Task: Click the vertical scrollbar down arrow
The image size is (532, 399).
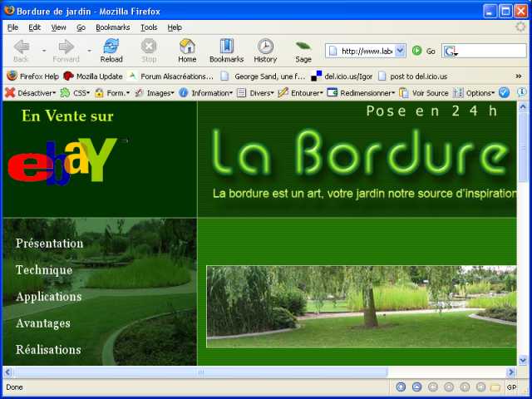Action: (523, 360)
